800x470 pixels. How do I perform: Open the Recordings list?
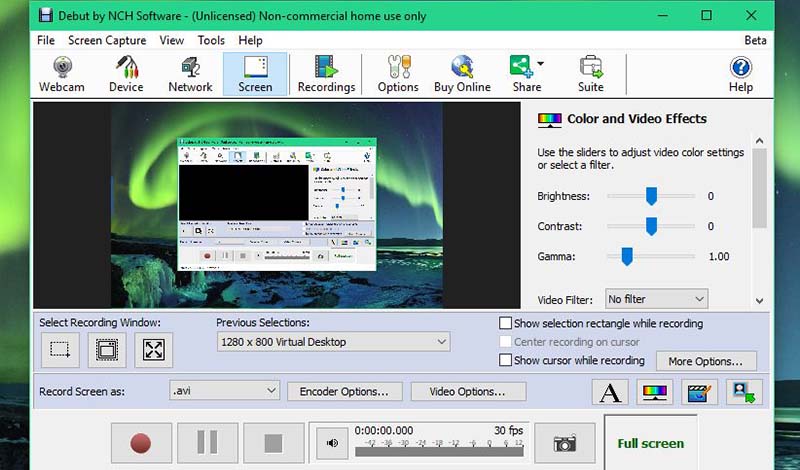[327, 74]
